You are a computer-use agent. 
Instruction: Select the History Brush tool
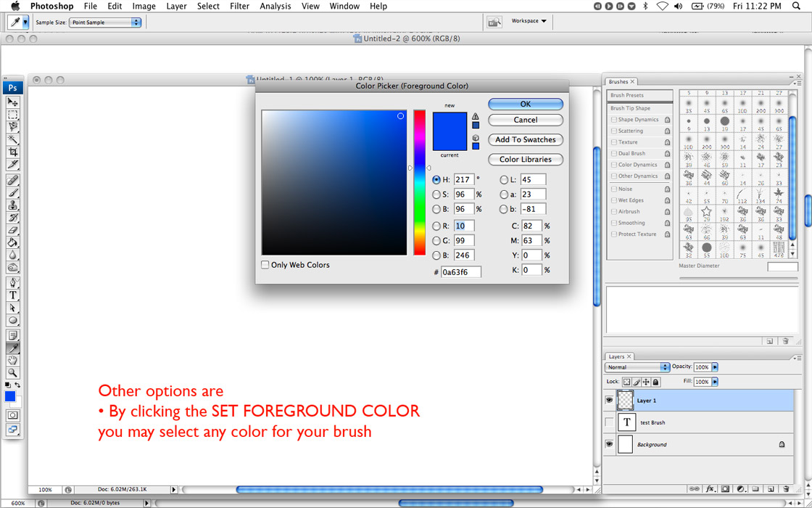pyautogui.click(x=13, y=217)
